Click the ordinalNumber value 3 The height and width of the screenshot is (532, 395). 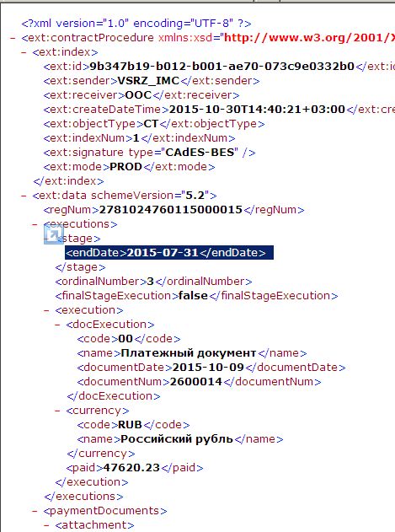coord(151,282)
